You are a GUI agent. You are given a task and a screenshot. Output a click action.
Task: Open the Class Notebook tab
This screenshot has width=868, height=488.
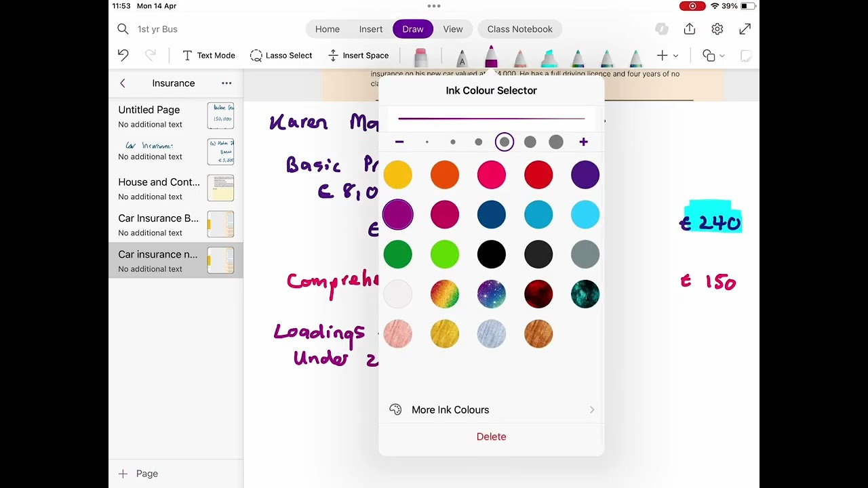(520, 29)
